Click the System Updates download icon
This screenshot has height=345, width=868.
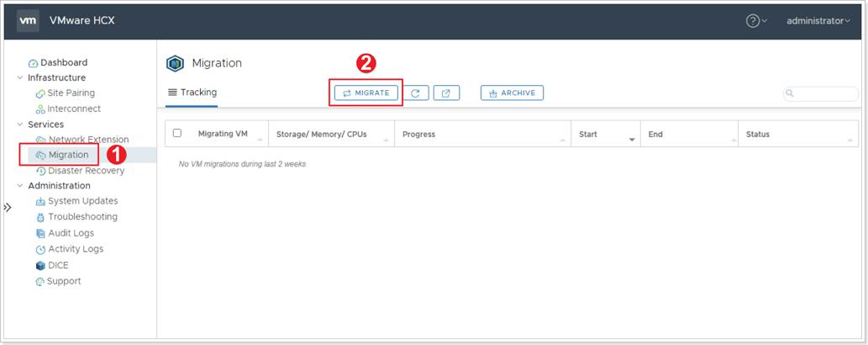[40, 201]
